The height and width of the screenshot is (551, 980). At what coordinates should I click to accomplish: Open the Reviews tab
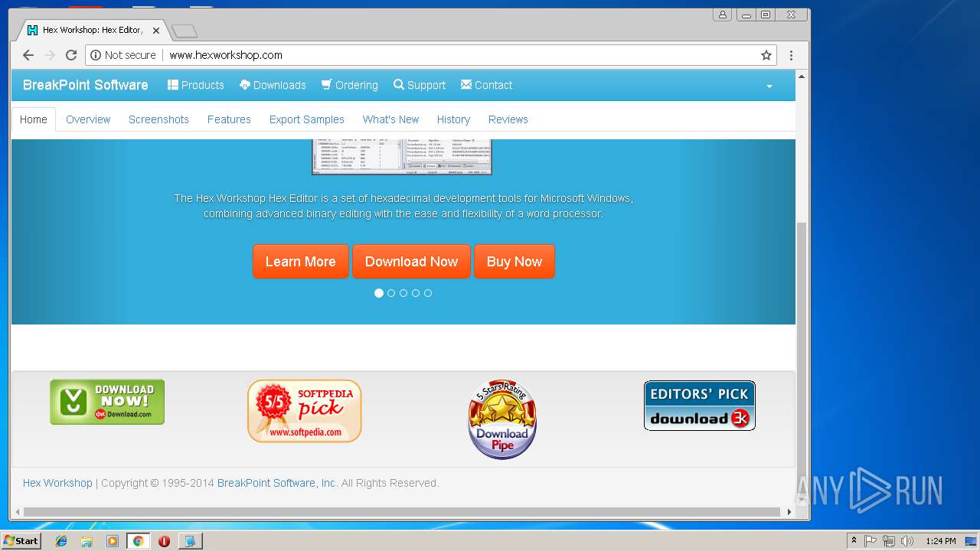tap(508, 119)
